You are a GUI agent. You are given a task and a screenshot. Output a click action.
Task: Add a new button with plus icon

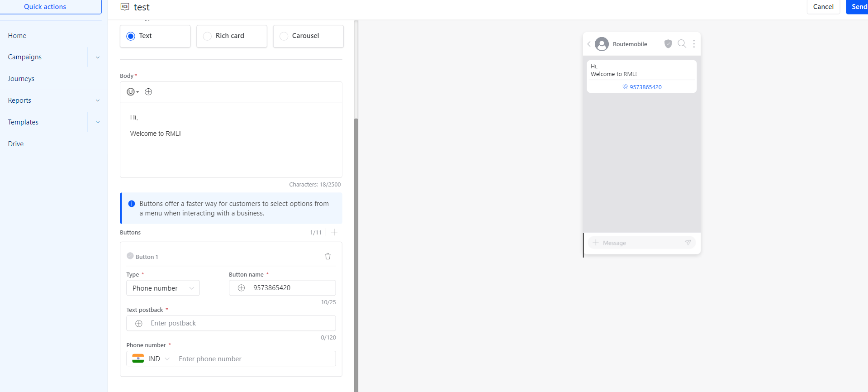click(334, 232)
